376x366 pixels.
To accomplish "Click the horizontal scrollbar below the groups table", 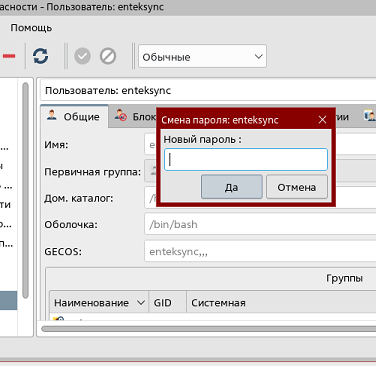I will coord(208,329).
